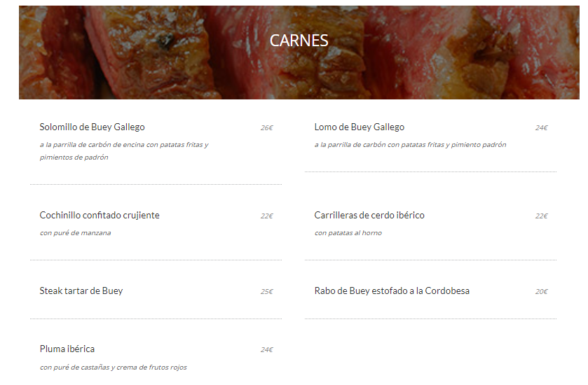Viewport: 588px width, 385px height.
Task: Click the Solomillo "carbón de encina" description
Action: click(x=124, y=146)
